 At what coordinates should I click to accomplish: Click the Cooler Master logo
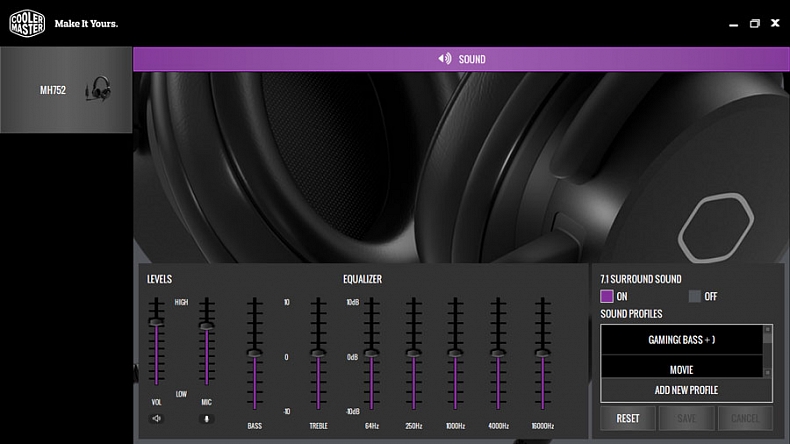27,23
